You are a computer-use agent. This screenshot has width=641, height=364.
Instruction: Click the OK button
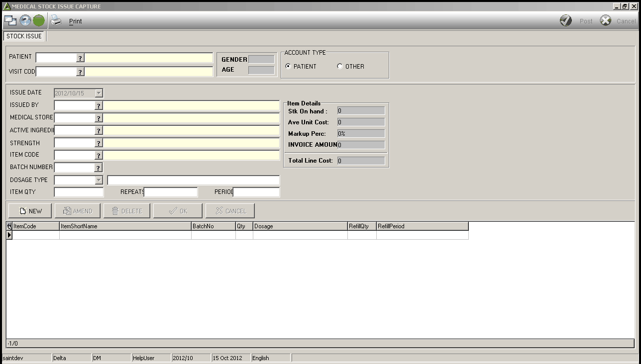pyautogui.click(x=178, y=211)
